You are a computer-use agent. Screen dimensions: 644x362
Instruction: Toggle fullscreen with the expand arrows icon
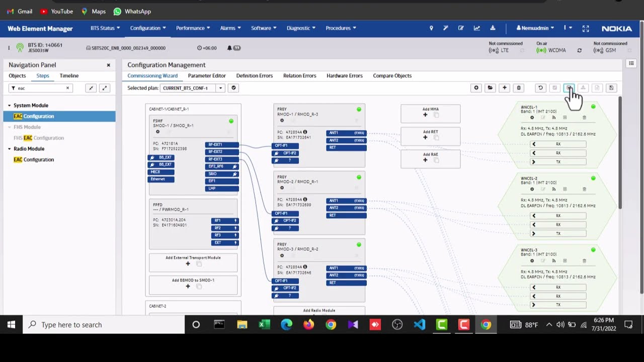(x=585, y=29)
